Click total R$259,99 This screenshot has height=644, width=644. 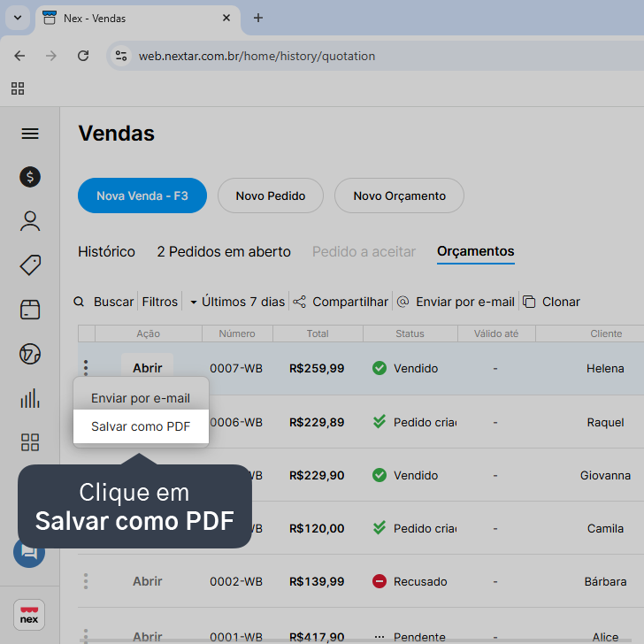317,368
